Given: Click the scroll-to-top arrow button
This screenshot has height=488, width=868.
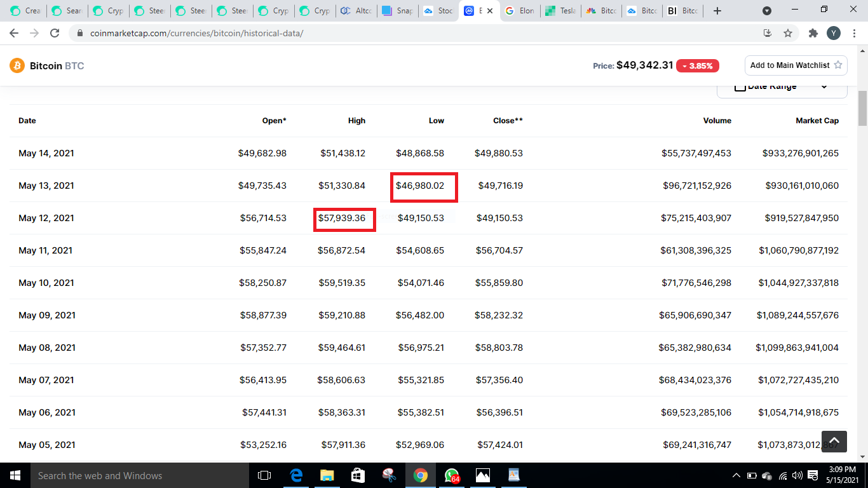Looking at the screenshot, I should point(834,441).
